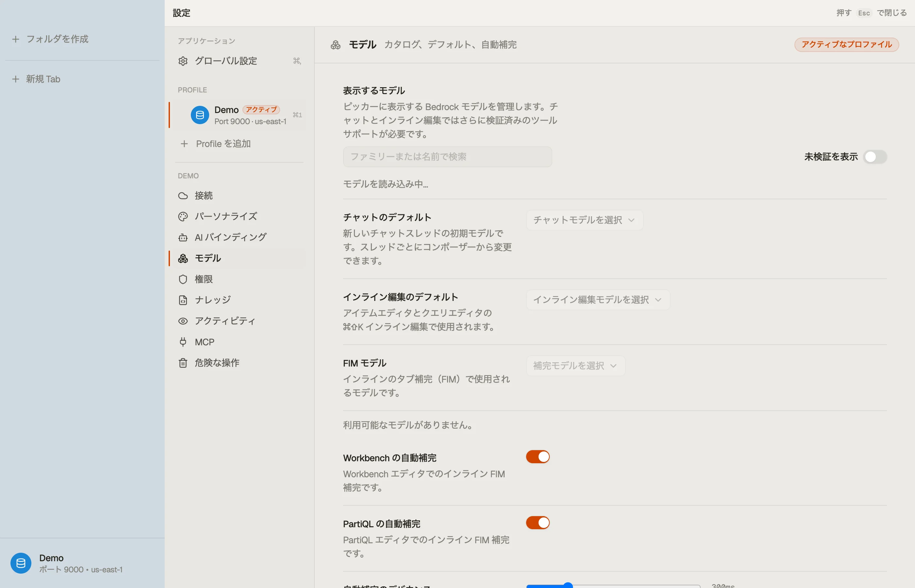Open the 補完モデルを選択 dropdown
Viewport: 915px width, 588px height.
(575, 366)
